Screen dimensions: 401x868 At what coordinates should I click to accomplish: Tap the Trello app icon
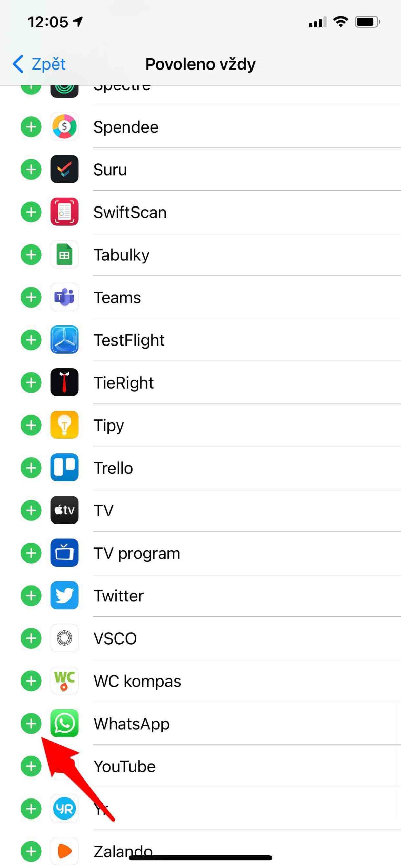(x=64, y=468)
